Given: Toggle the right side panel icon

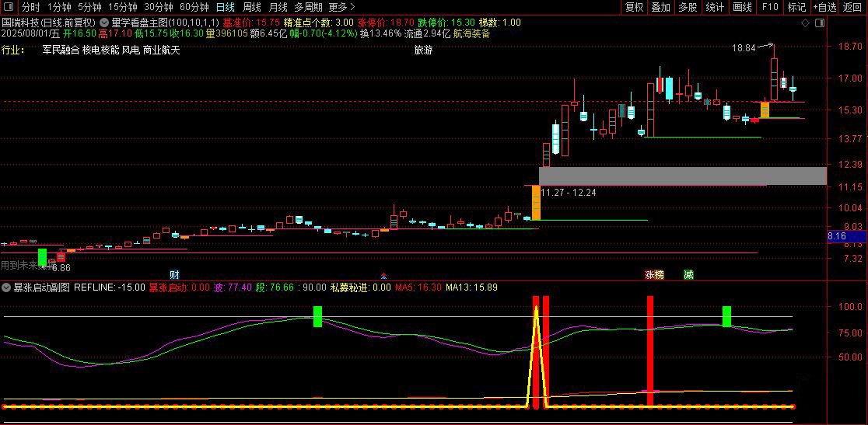Looking at the screenshot, I should click(x=820, y=23).
